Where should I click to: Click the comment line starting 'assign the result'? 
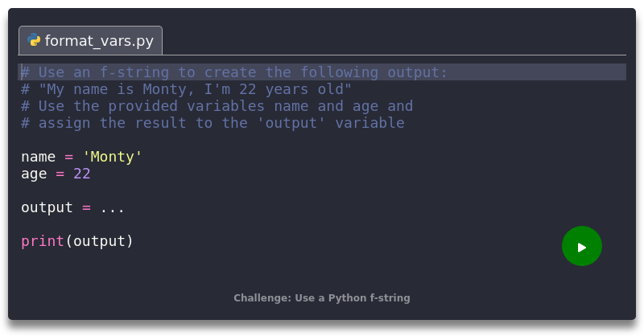click(x=213, y=123)
